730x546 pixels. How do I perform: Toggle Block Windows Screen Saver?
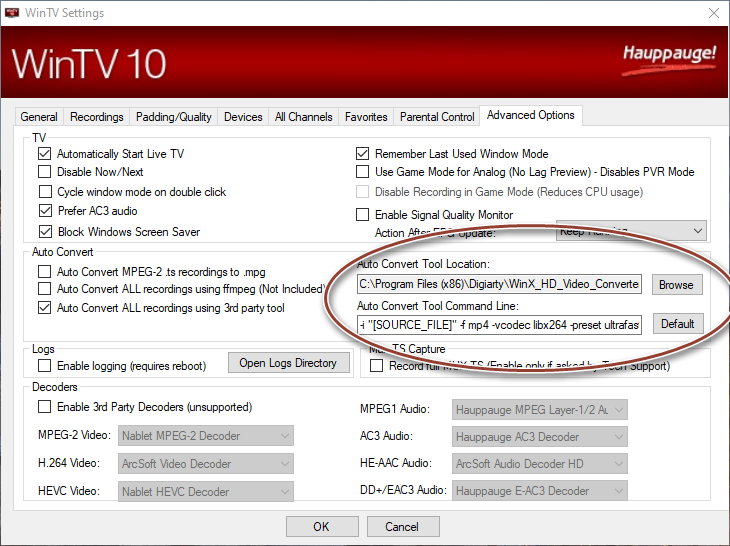point(45,231)
